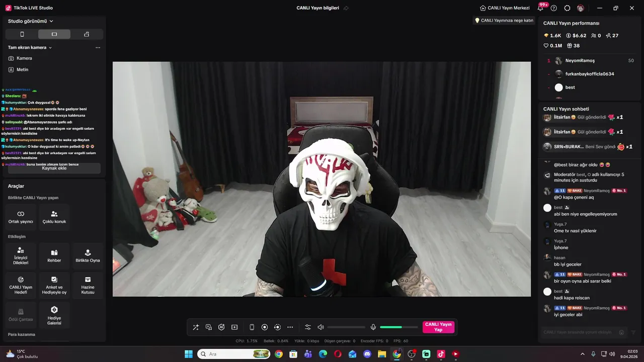The height and width of the screenshot is (362, 644).
Task: Open the scene more options dots
Action: point(98,47)
